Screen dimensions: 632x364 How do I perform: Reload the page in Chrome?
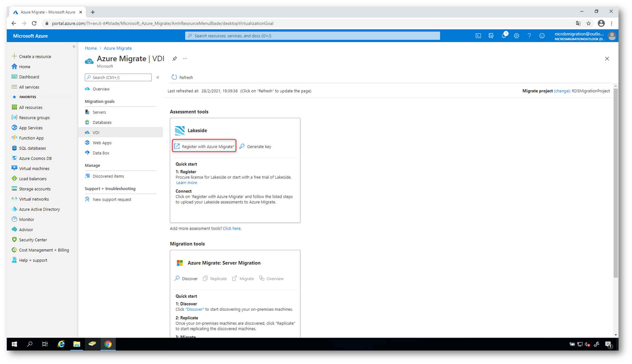(34, 23)
